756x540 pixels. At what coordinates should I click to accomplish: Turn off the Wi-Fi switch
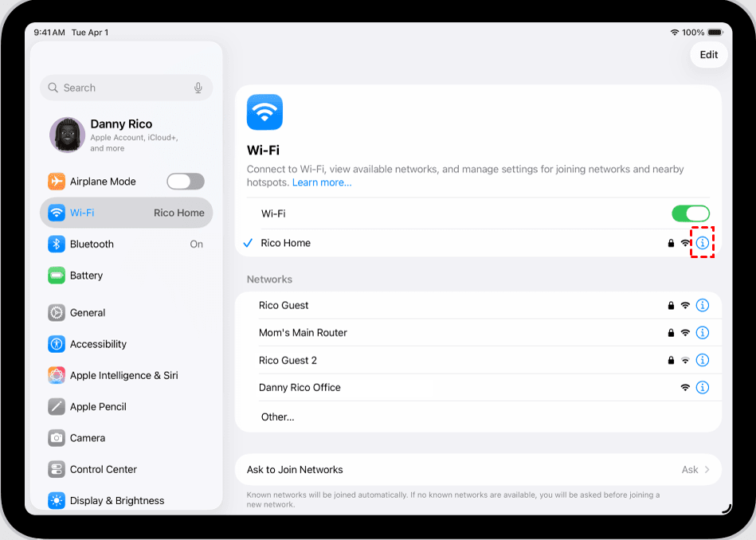(691, 213)
